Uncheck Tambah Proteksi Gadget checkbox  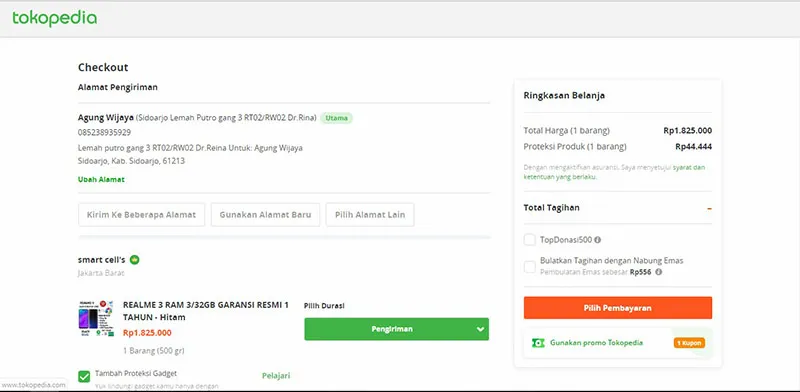point(84,377)
